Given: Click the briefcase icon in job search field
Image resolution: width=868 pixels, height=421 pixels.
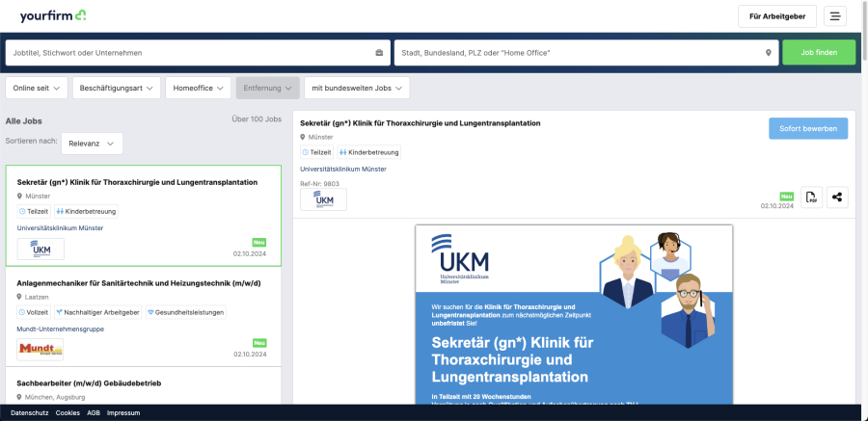Looking at the screenshot, I should pos(379,52).
